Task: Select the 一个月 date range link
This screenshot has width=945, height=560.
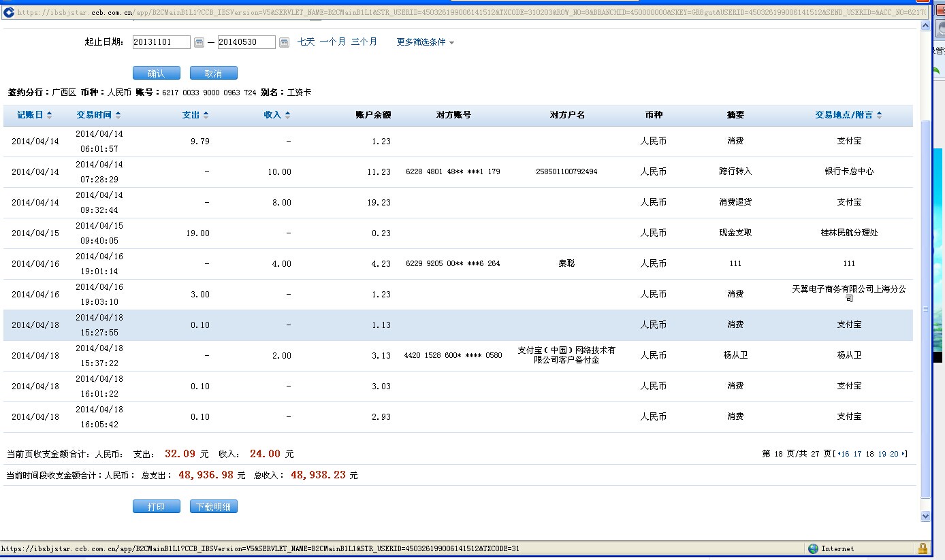Action: pyautogui.click(x=332, y=42)
